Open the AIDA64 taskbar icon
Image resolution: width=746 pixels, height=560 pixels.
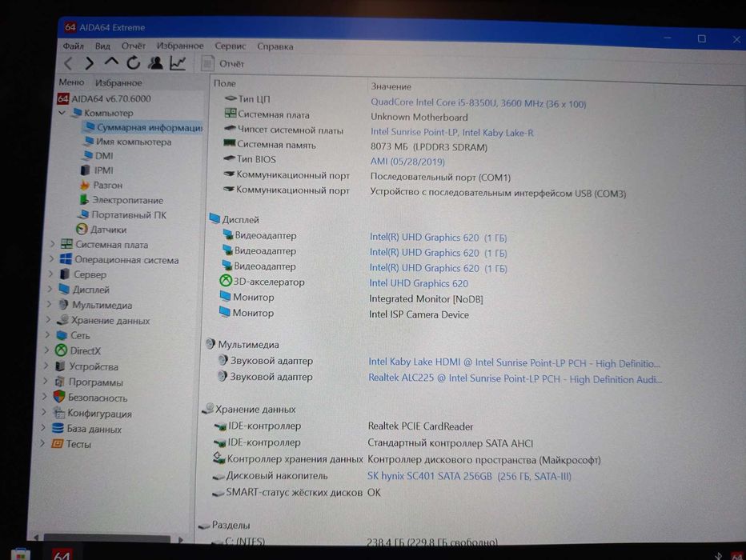click(62, 554)
